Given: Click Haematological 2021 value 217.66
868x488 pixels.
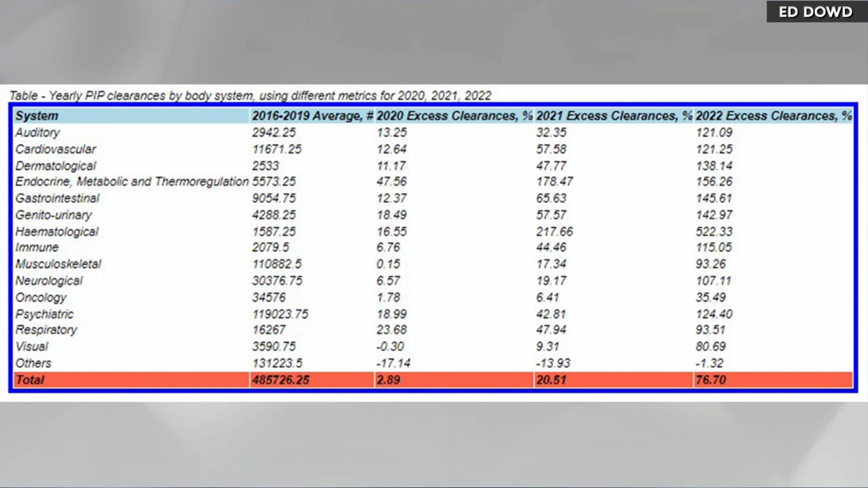Looking at the screenshot, I should pos(555,232).
